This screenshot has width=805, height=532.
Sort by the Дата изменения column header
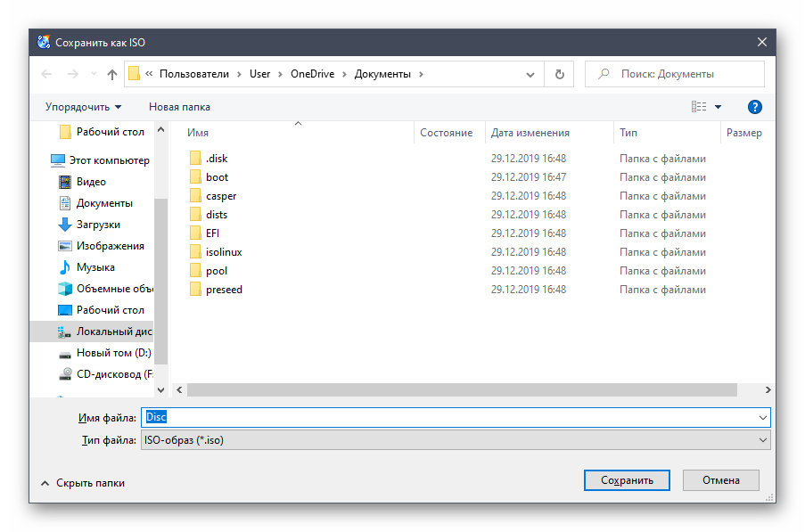(x=530, y=133)
